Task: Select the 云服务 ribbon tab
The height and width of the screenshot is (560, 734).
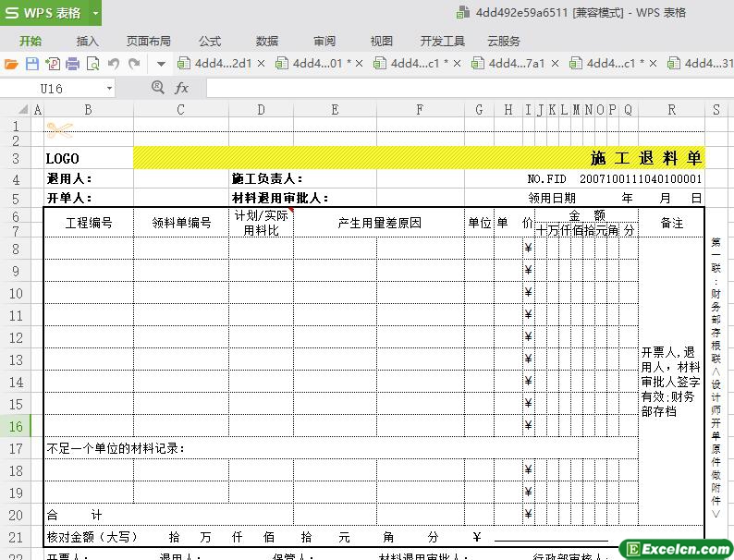Action: pos(504,41)
